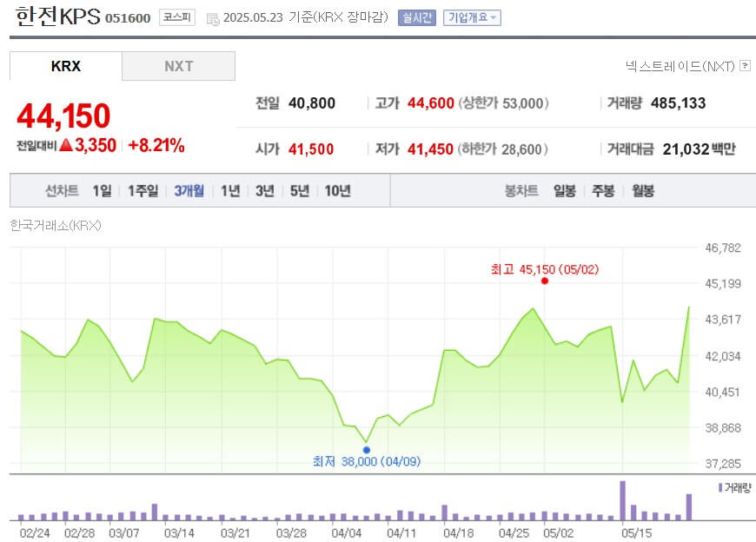Click the 저가 value 41,450
The width and height of the screenshot is (756, 542).
[x=430, y=149]
